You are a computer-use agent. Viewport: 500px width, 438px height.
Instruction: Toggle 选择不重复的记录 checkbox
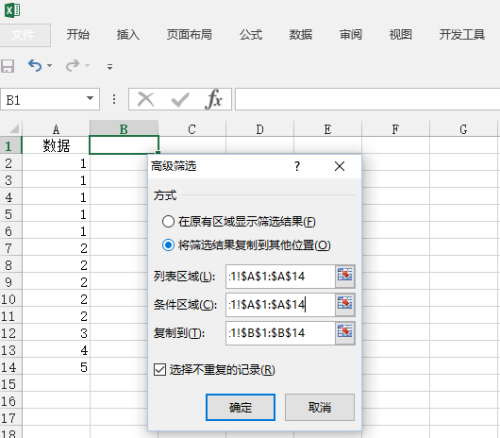point(160,370)
